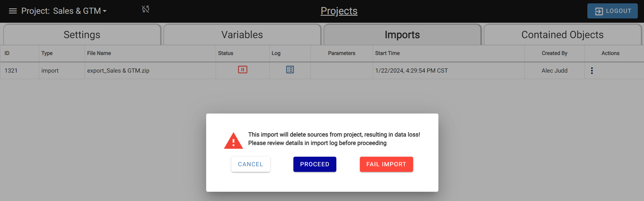The width and height of the screenshot is (644, 201).
Task: Click the Fail Import button
Action: pyautogui.click(x=386, y=164)
